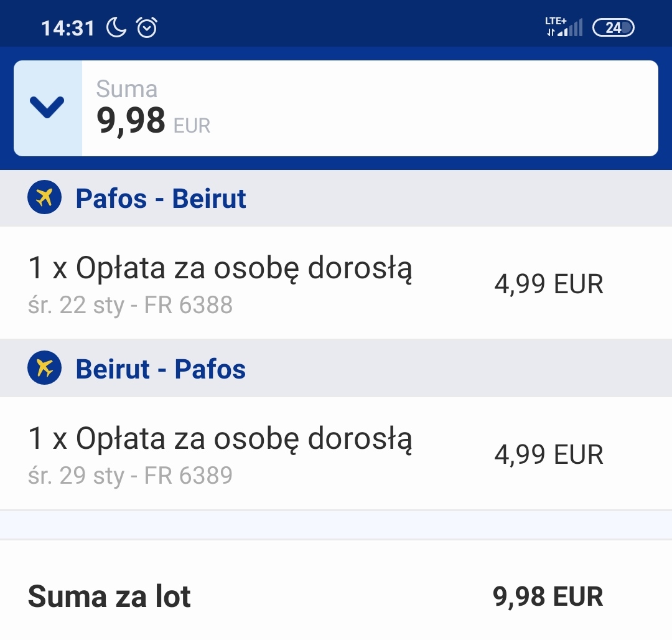Tap the 9,98 EUR amount beside Suma za lot

[x=548, y=596]
